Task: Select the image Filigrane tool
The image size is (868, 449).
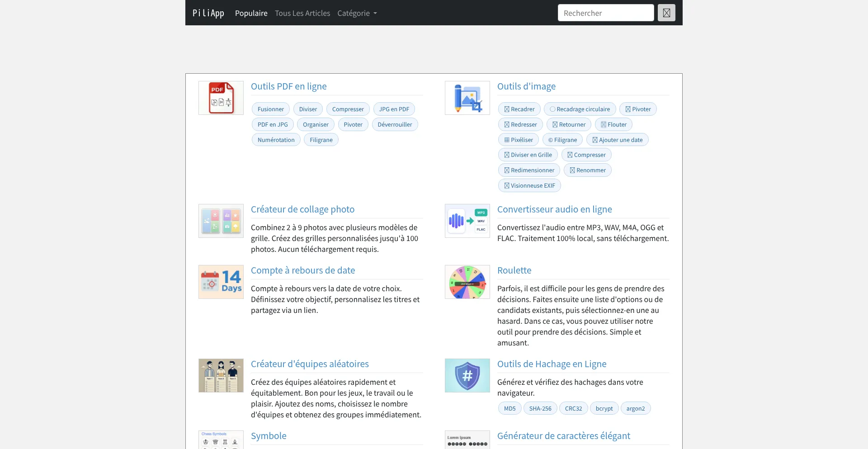Action: tap(562, 140)
